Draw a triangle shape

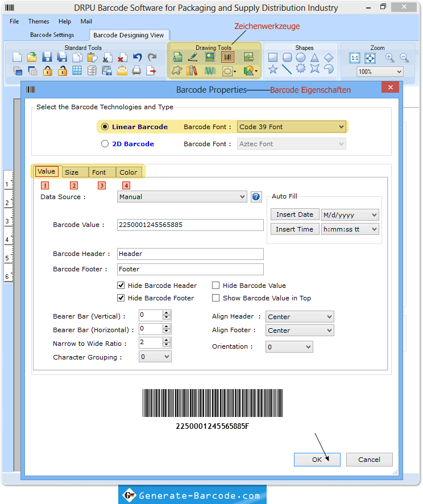coord(315,57)
